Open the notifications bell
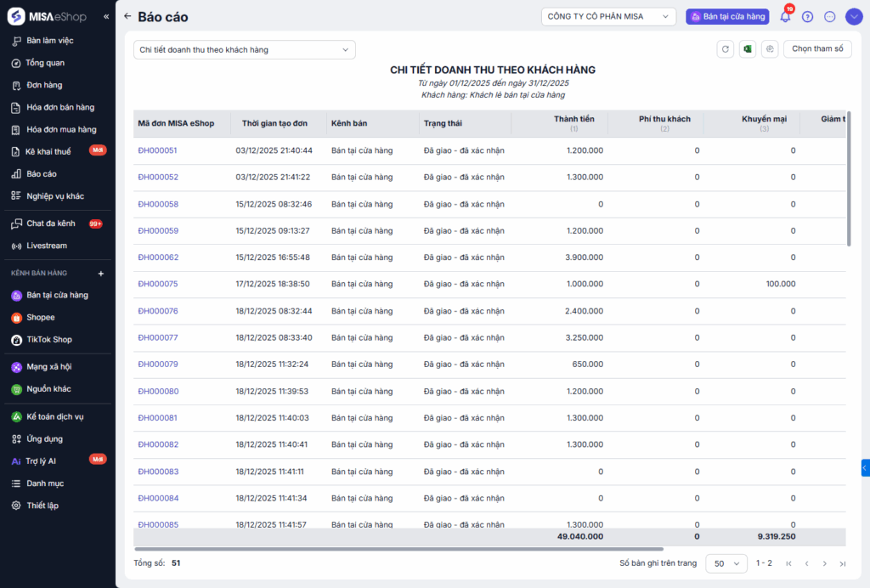 click(x=785, y=16)
